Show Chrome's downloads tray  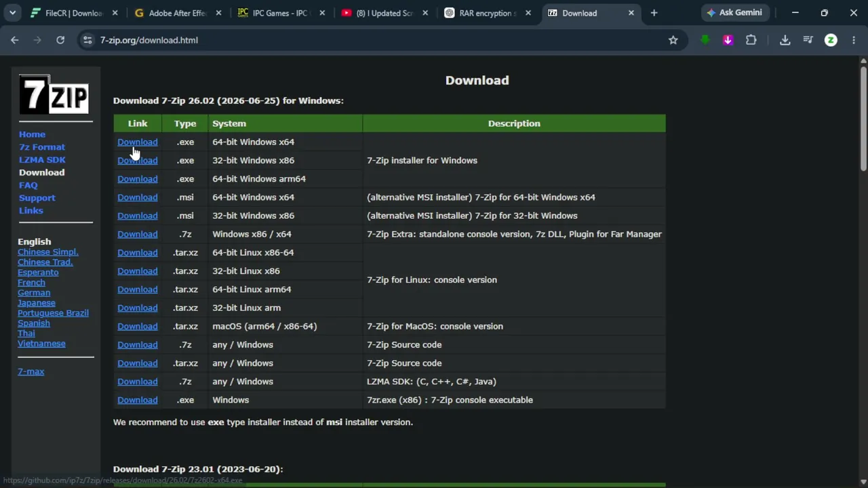coord(785,40)
